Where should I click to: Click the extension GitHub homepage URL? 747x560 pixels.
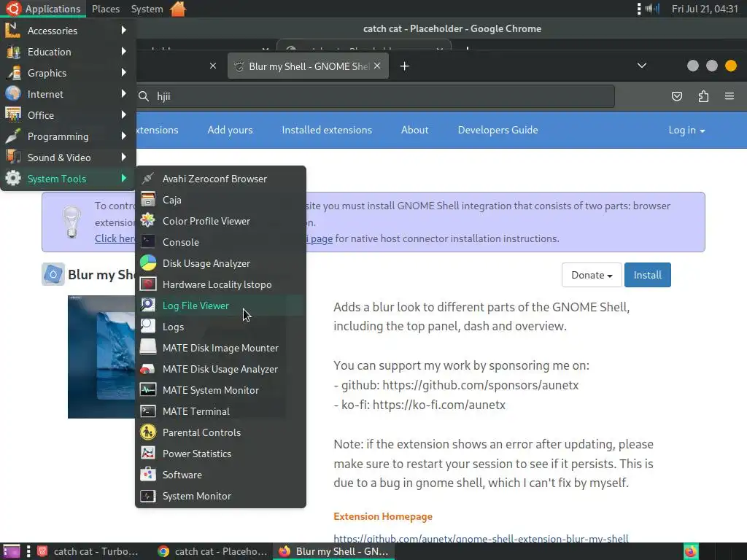click(481, 539)
